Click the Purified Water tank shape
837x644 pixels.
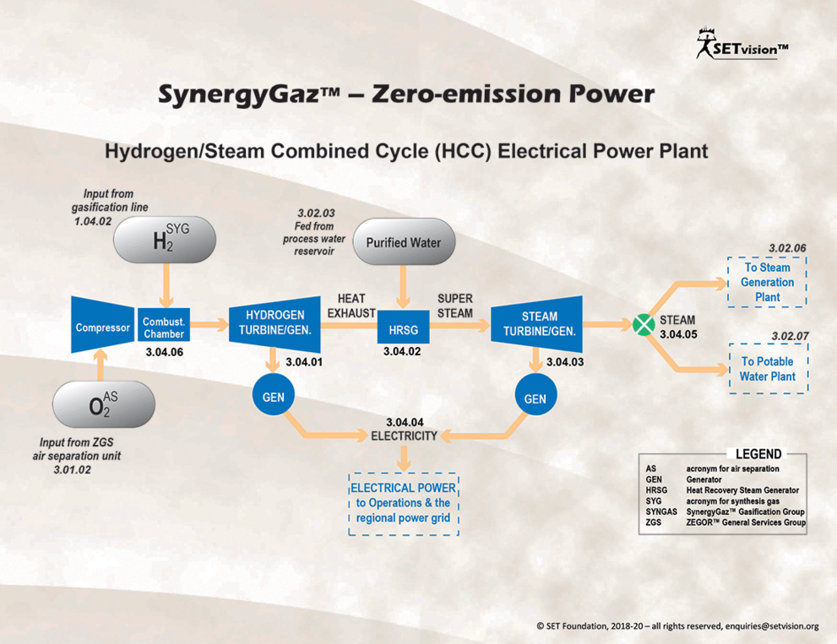coord(404,241)
